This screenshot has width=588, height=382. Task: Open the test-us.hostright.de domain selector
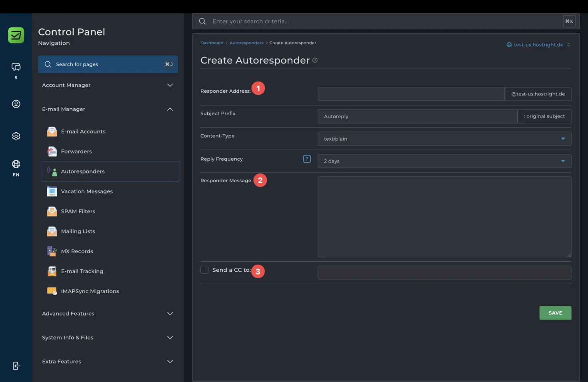(538, 45)
